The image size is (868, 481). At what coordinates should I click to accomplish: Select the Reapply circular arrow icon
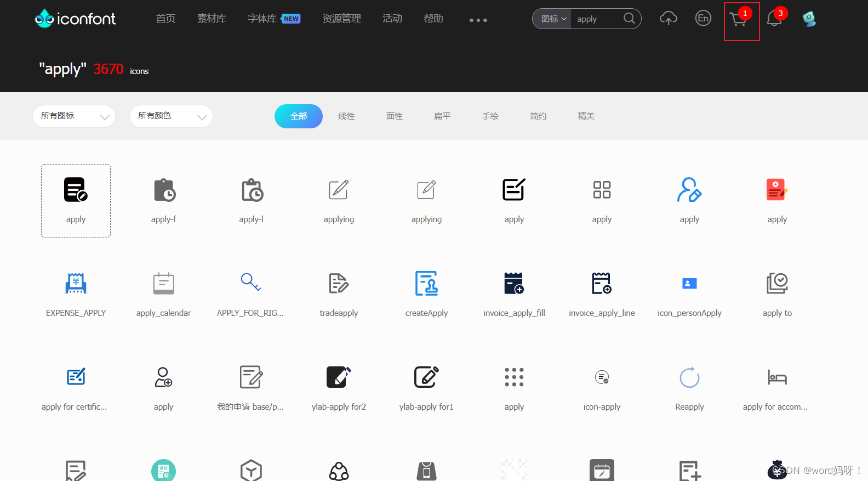(x=689, y=377)
